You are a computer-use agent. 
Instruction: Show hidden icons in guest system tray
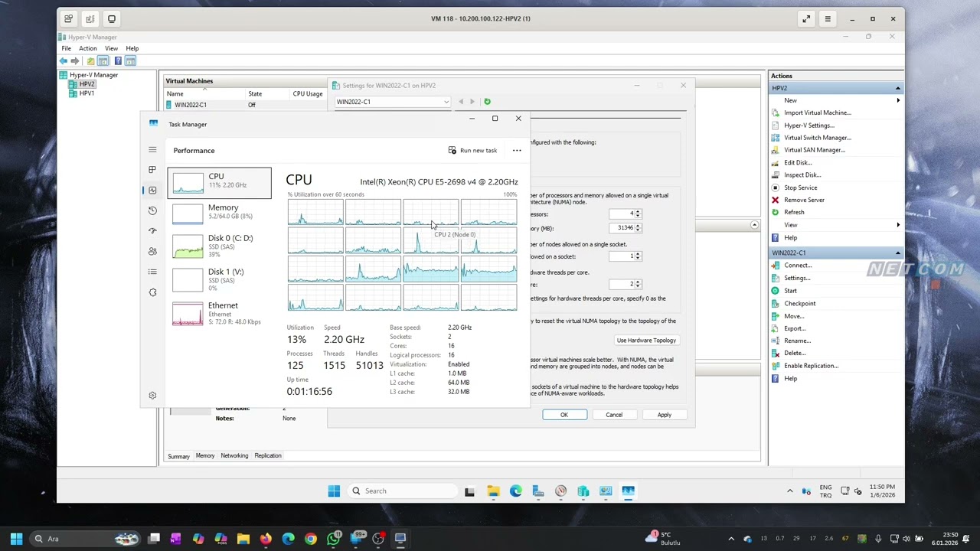[790, 491]
